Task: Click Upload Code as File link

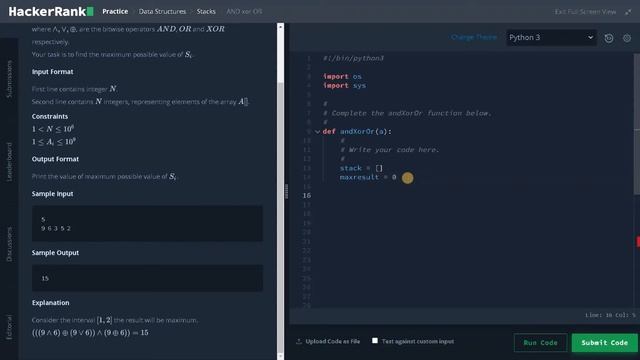Action: pyautogui.click(x=332, y=341)
